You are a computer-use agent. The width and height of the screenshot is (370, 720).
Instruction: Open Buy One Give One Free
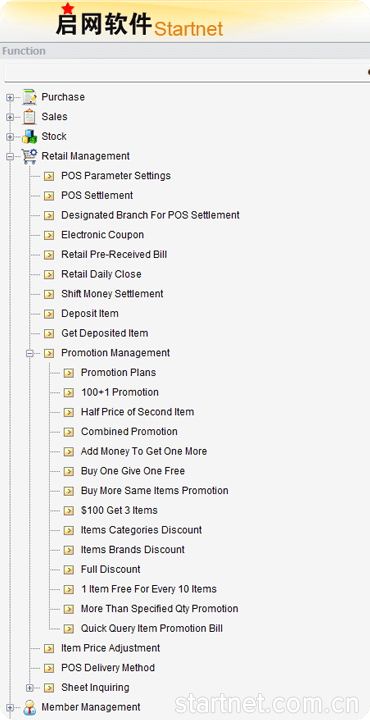coord(133,471)
